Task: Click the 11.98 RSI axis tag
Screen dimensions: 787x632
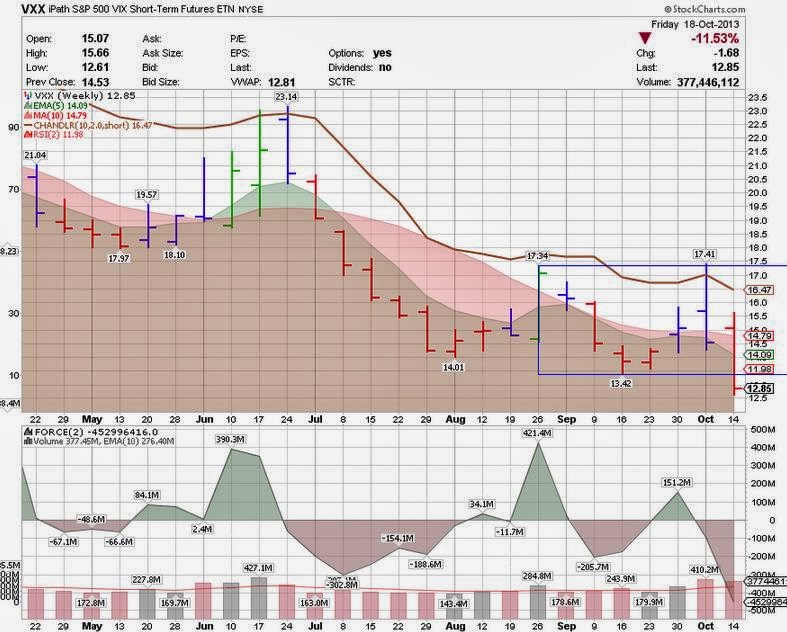Action: click(759, 369)
